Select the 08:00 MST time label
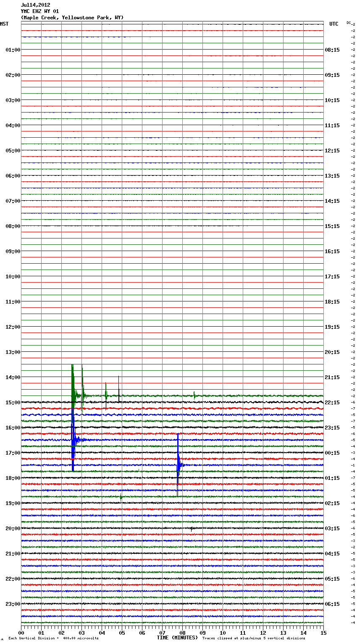The width and height of the screenshot is (357, 644). (x=13, y=226)
